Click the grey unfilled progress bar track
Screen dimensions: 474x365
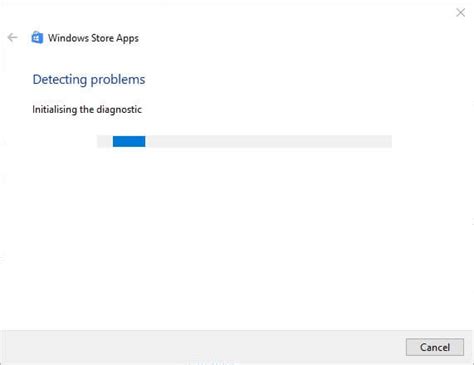pos(268,141)
